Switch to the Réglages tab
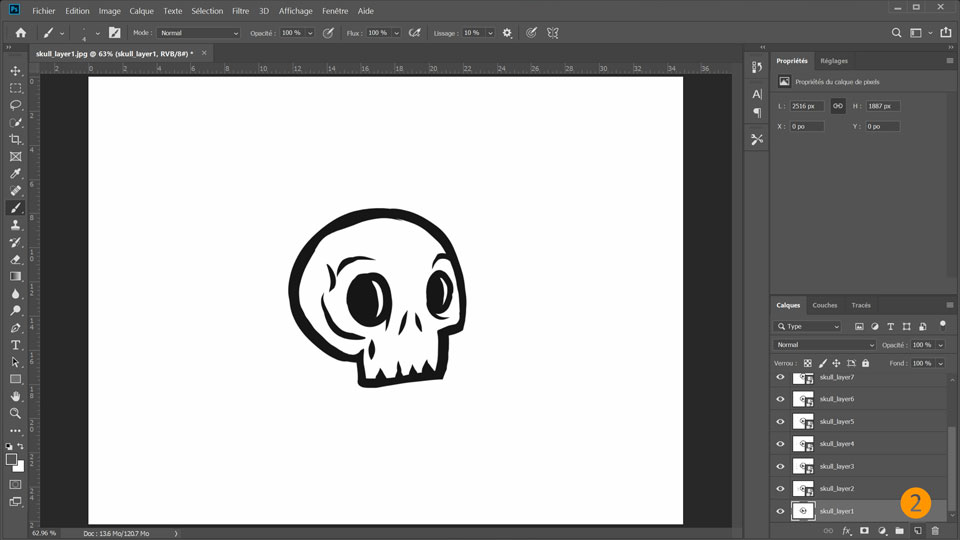 [x=834, y=61]
